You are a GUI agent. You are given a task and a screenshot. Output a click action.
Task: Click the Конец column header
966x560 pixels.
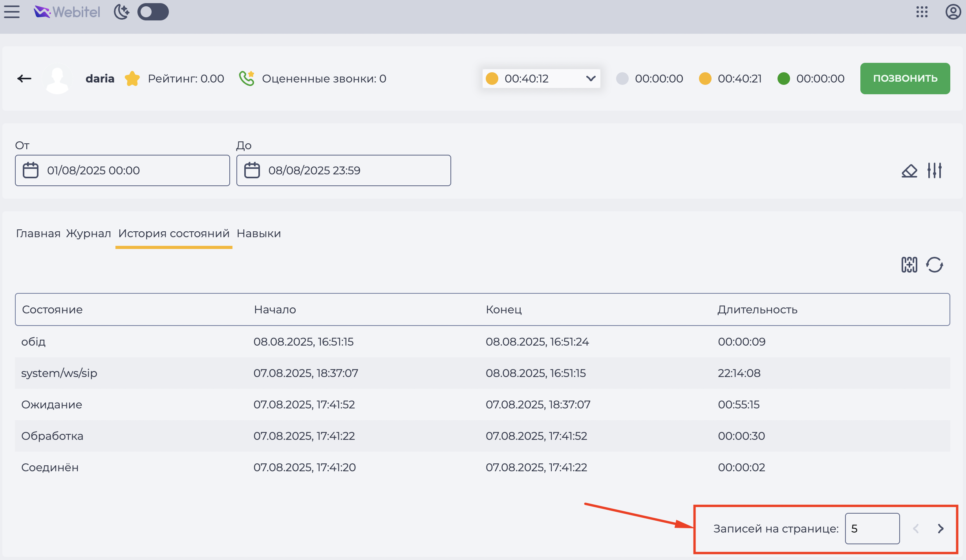(x=504, y=309)
